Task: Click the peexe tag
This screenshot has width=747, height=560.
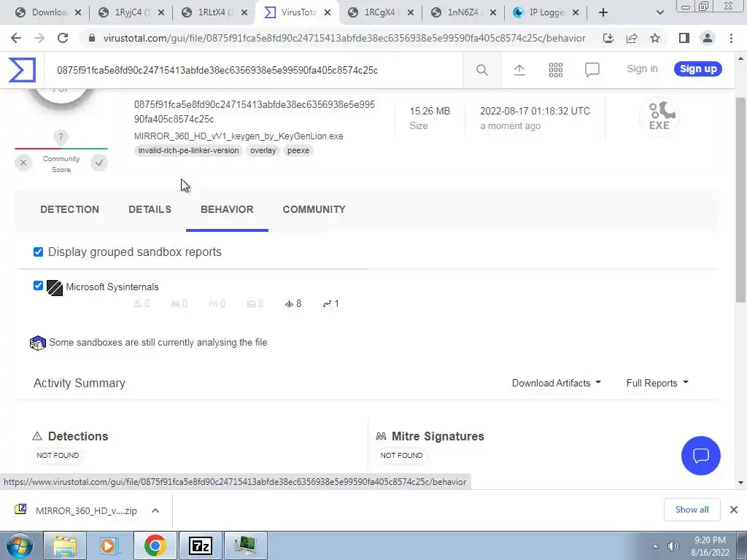Action: point(298,150)
